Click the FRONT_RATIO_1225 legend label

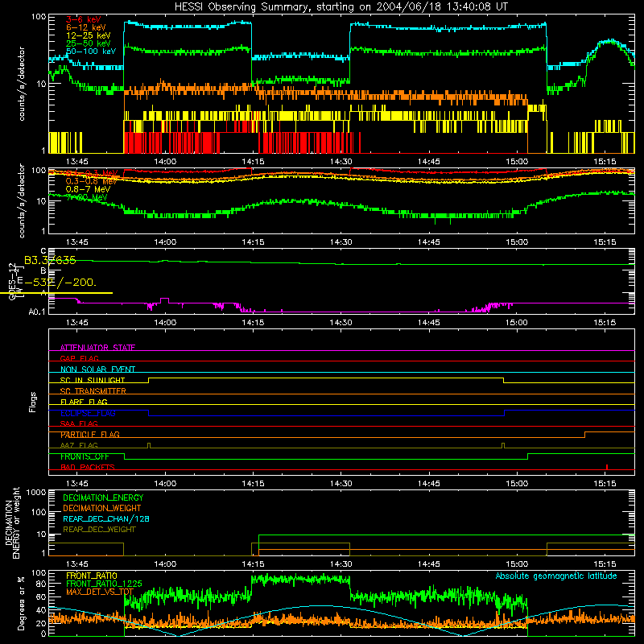pos(105,584)
